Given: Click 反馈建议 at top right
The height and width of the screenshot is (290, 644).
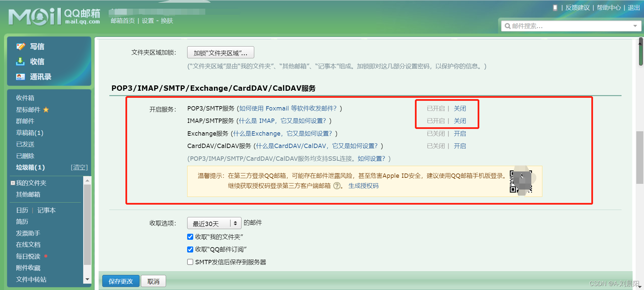Looking at the screenshot, I should tap(578, 8).
